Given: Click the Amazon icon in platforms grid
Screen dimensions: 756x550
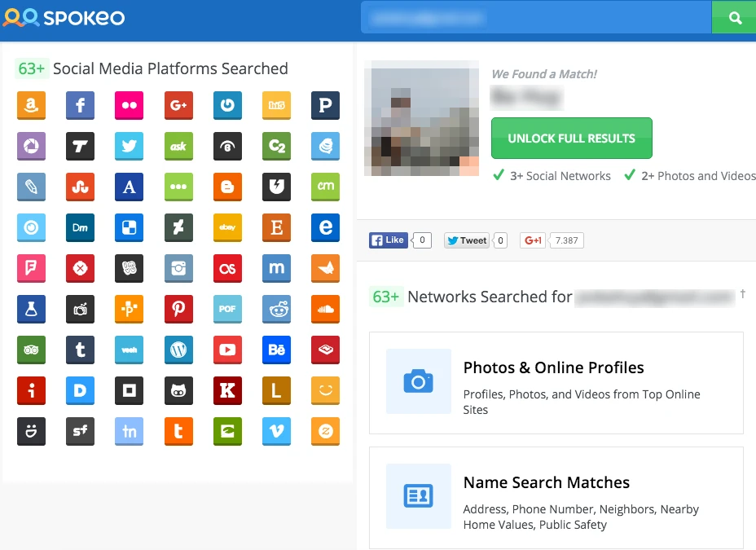Looking at the screenshot, I should point(31,105).
